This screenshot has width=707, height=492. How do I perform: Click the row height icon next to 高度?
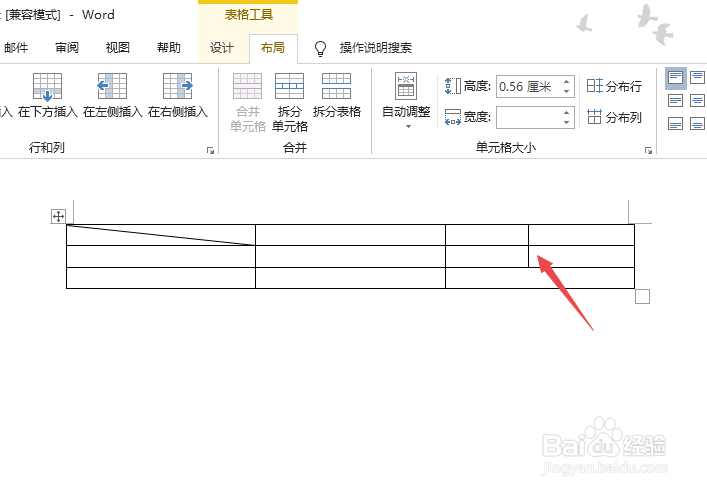(453, 86)
